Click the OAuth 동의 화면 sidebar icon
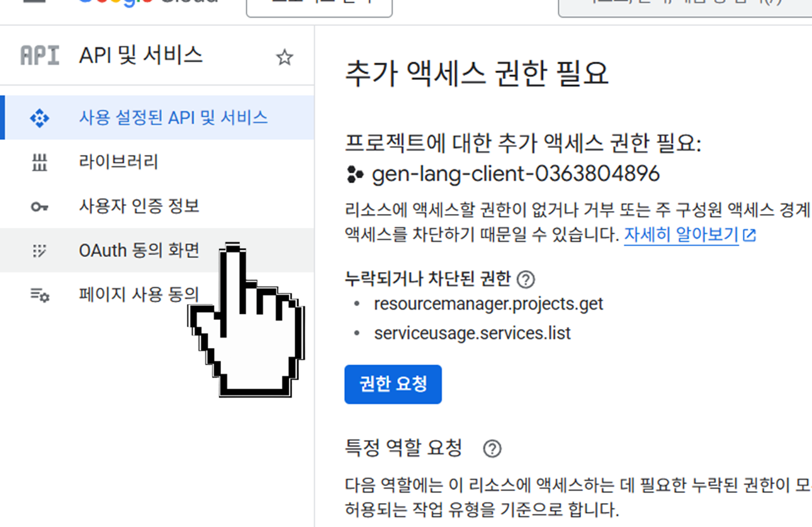The width and height of the screenshot is (812, 527). 40,251
